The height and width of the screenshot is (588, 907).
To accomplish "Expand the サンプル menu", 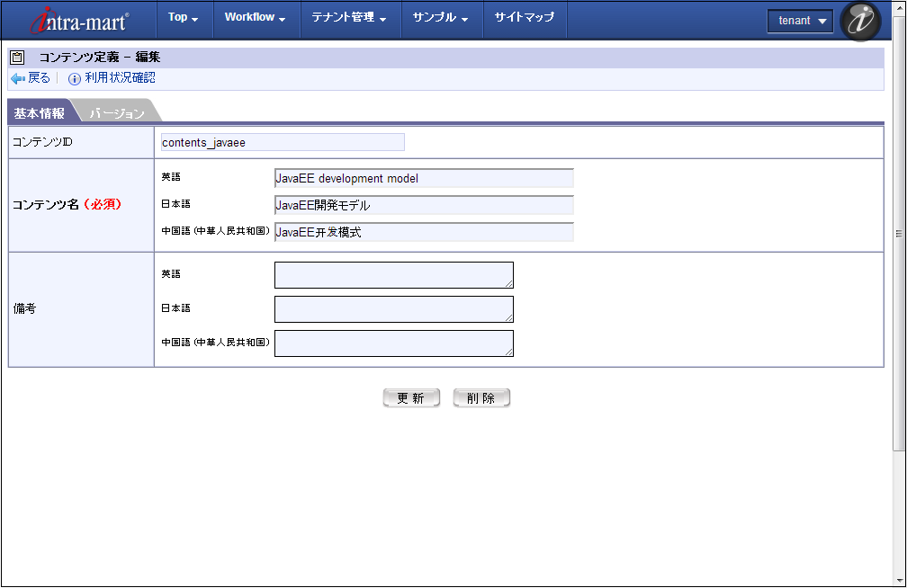I will [x=440, y=18].
